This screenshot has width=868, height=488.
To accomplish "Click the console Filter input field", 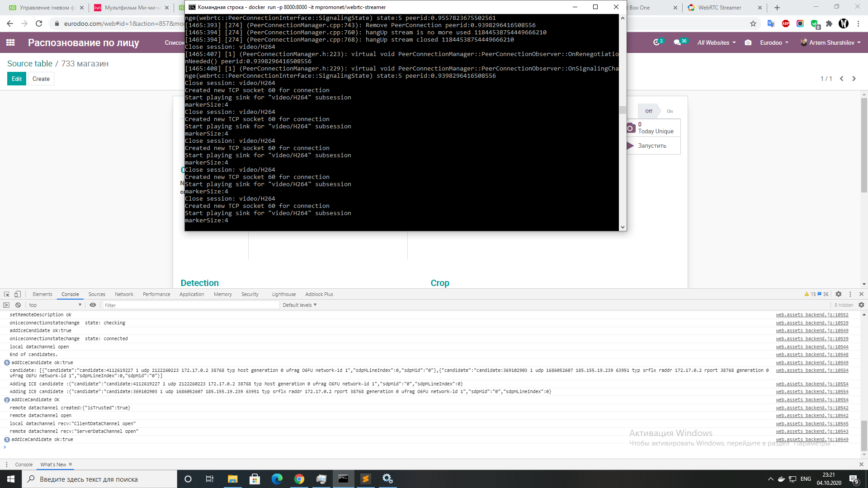I will pyautogui.click(x=190, y=305).
